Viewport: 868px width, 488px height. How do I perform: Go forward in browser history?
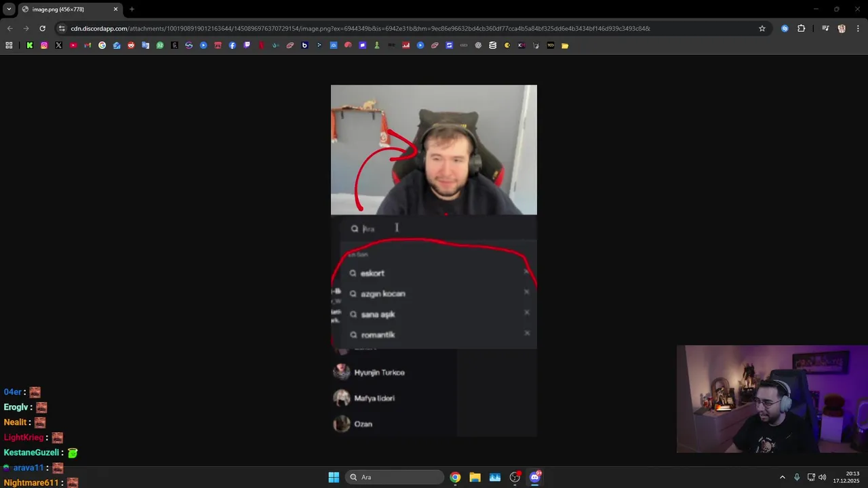click(x=26, y=28)
